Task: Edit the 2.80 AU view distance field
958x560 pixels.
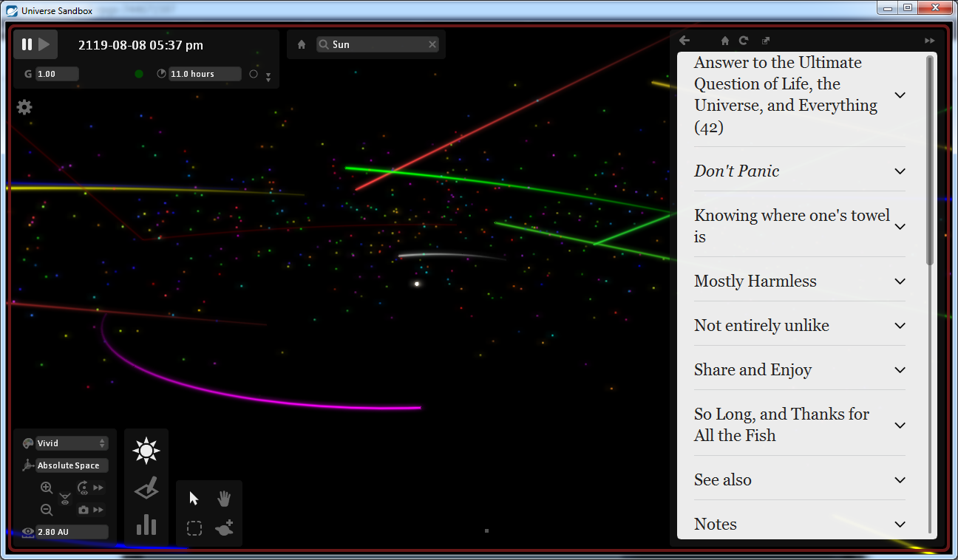Action: [72, 532]
